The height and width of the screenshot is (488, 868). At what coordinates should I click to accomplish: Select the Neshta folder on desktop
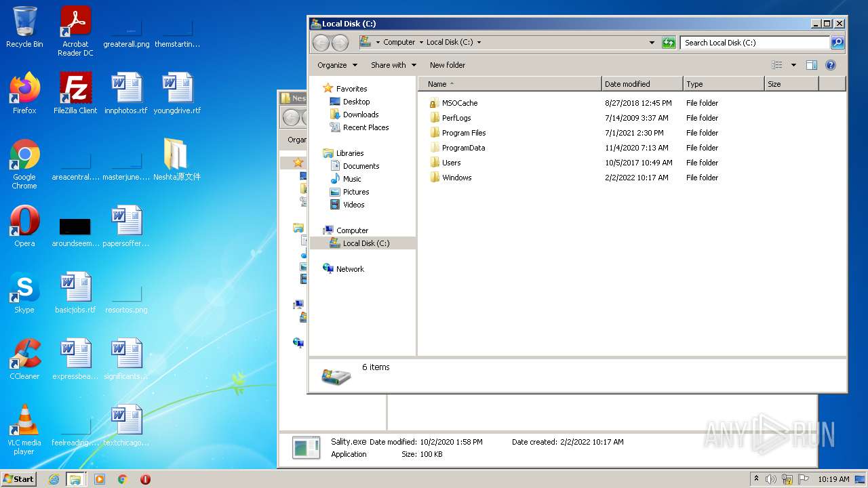coord(177,159)
